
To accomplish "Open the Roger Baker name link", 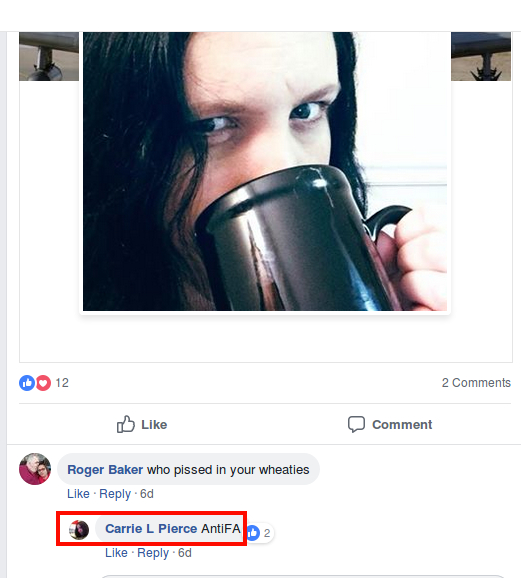I will (x=105, y=470).
